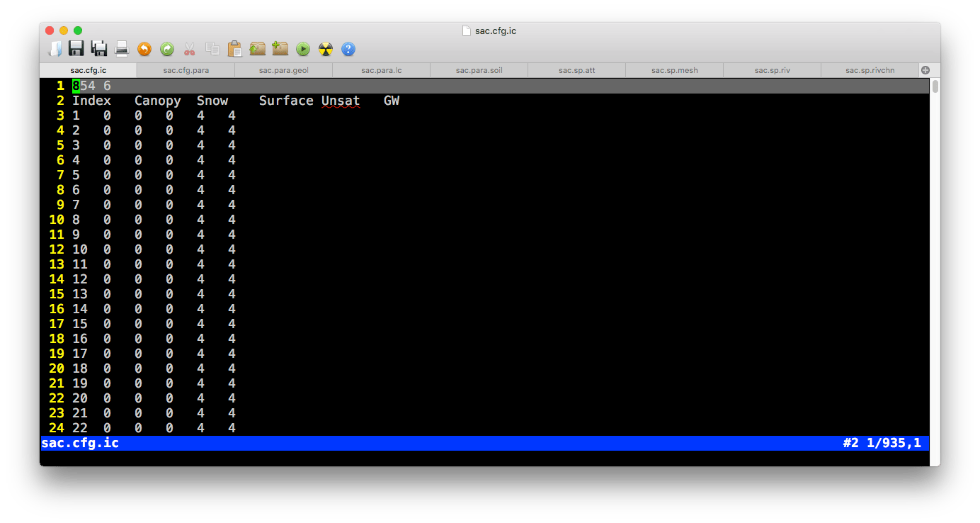Click the word 'Index' in header line
Viewport: 980px width, 523px height.
click(92, 101)
